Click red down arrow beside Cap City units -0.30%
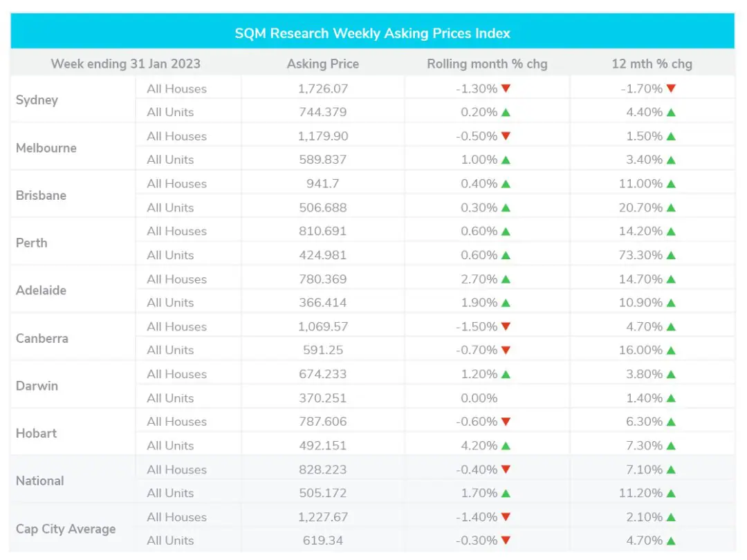 coord(506,541)
